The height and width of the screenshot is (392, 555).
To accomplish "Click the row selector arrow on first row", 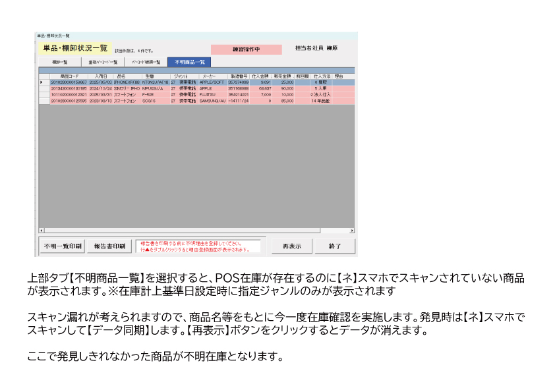I will 42,82.
